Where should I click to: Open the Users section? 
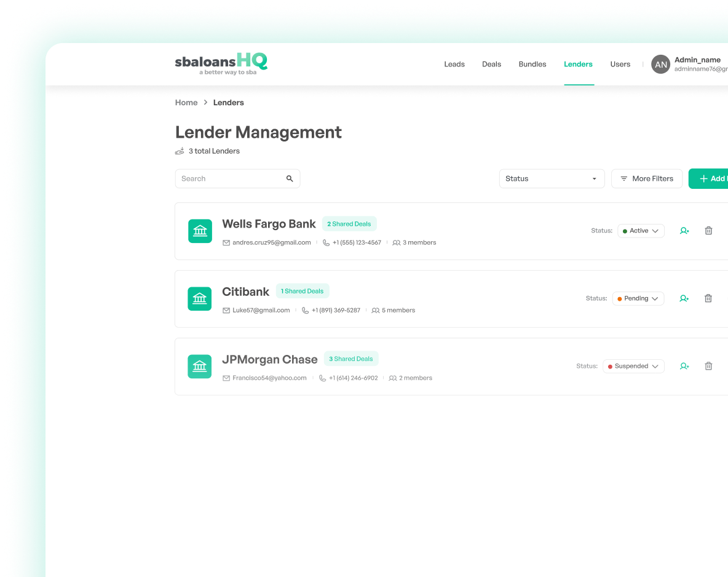pos(620,64)
